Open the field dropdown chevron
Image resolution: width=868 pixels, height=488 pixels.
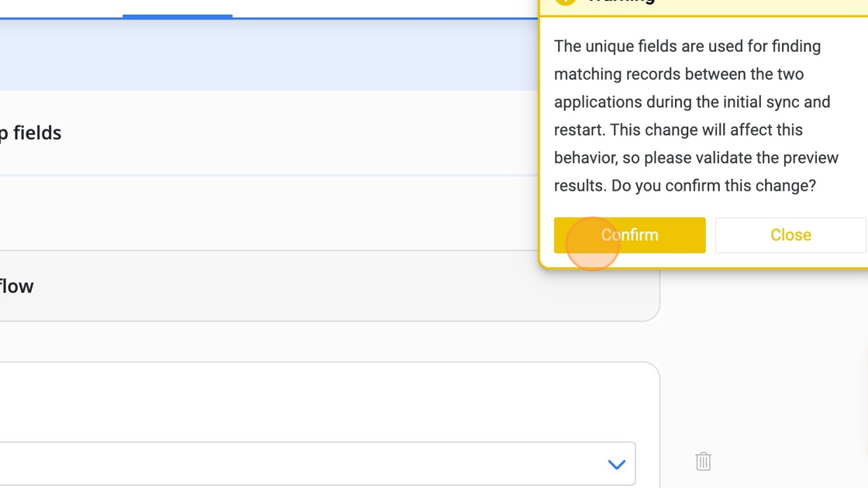click(x=617, y=464)
